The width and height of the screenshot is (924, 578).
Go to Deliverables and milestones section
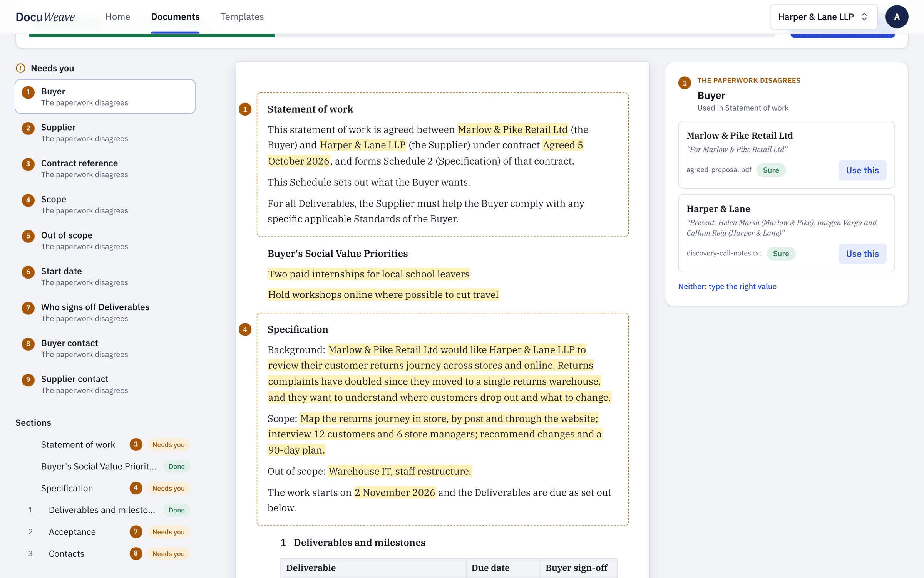click(x=105, y=510)
